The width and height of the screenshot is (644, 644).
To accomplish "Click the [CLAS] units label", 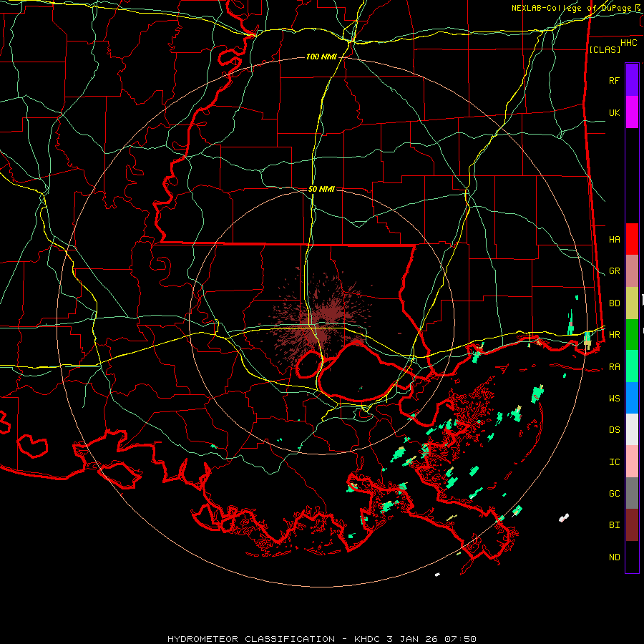I will point(605,49).
